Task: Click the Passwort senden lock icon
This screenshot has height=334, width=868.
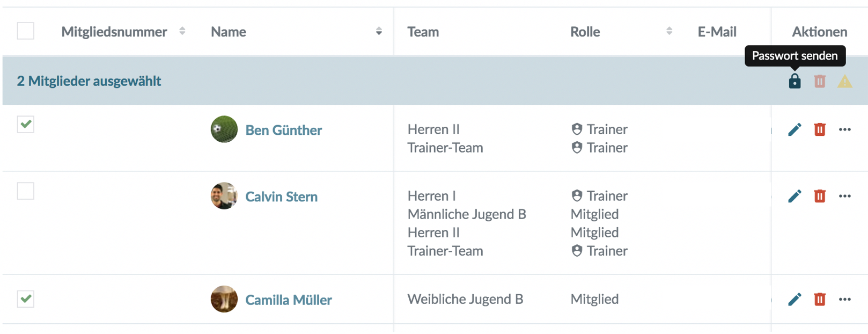Action: (795, 81)
